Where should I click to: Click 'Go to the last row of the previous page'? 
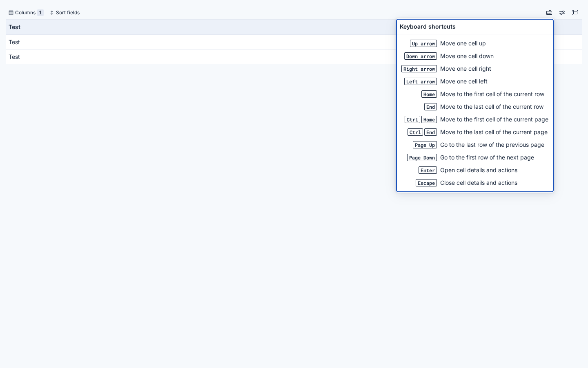coord(492,145)
